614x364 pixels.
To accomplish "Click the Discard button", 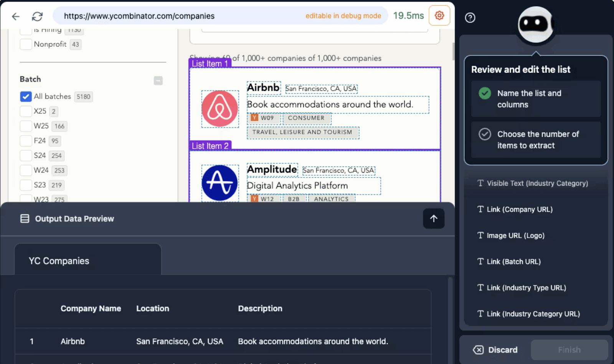I will point(495,349).
